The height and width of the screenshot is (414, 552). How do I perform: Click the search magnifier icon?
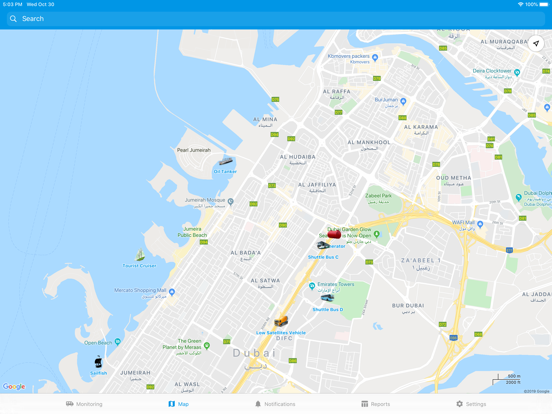click(13, 19)
